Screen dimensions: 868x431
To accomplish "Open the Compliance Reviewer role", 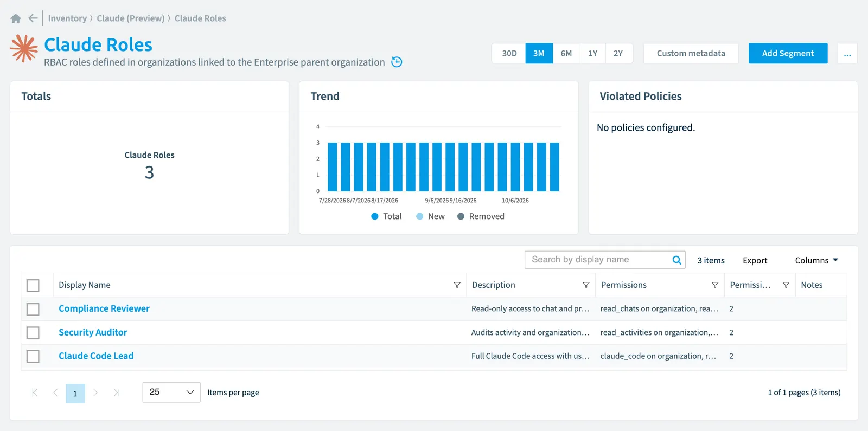I will [x=104, y=308].
